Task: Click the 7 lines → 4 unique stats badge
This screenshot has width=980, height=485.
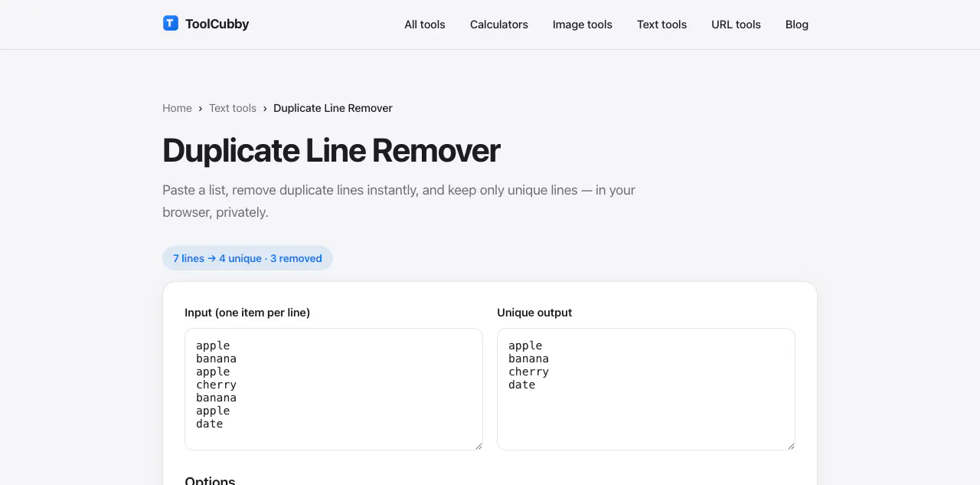Action: pos(247,258)
